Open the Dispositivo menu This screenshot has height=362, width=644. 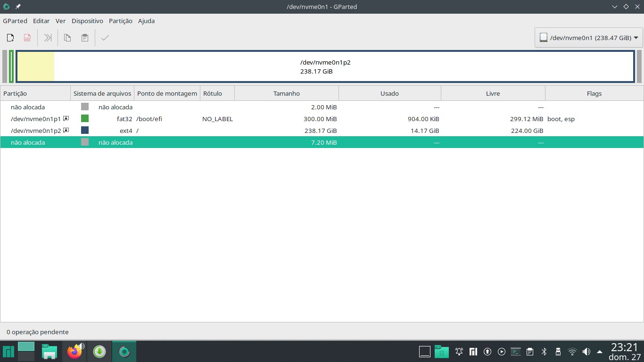[x=87, y=21]
